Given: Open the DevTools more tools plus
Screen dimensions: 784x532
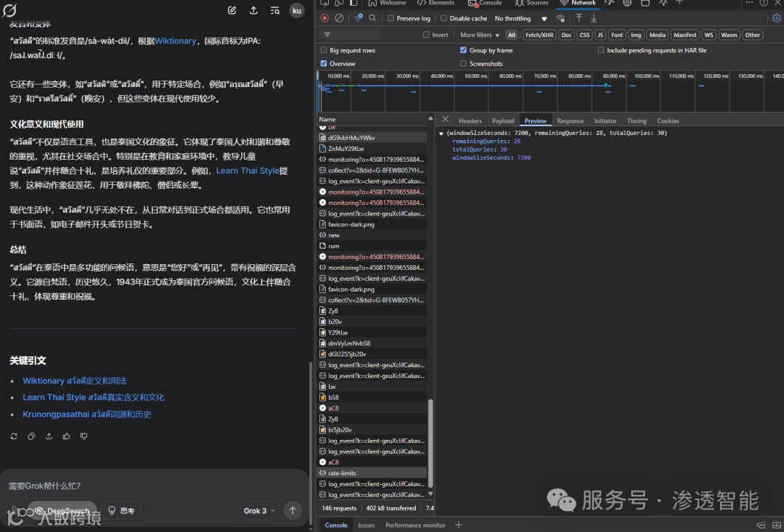Looking at the screenshot, I should pyautogui.click(x=679, y=2).
